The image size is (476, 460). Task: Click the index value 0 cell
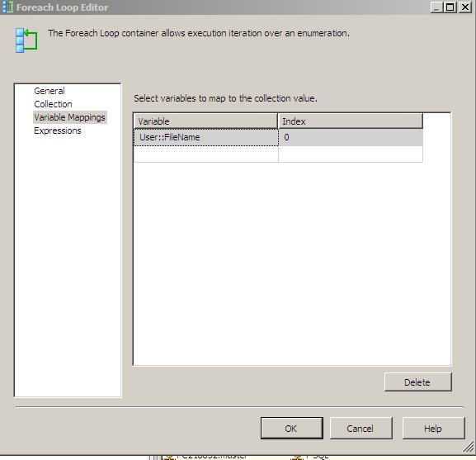351,137
